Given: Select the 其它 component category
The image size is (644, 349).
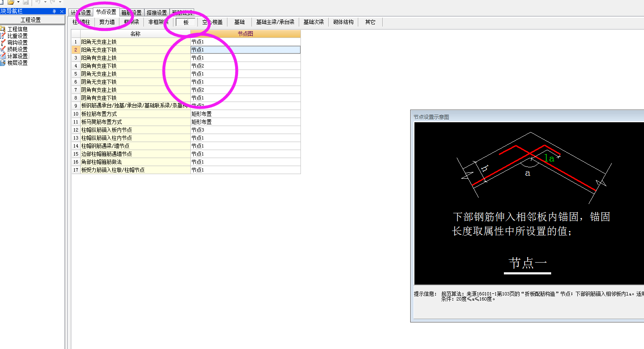Looking at the screenshot, I should pos(370,22).
